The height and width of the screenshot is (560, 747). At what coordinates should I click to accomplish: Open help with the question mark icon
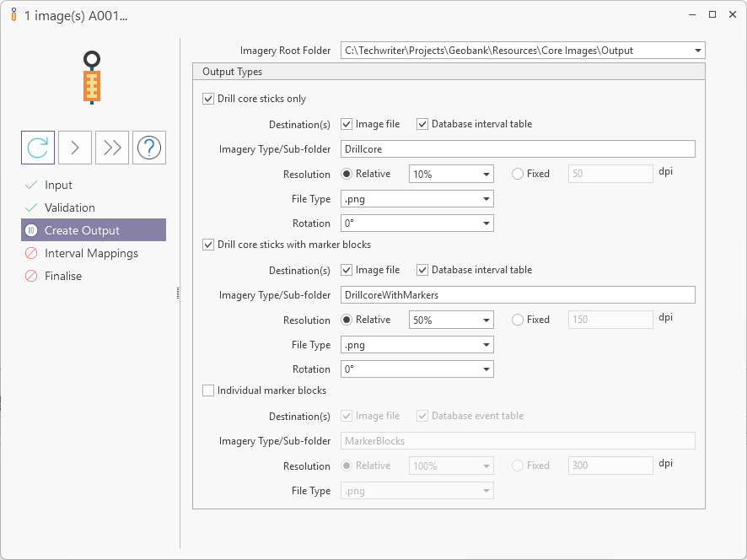pos(149,148)
